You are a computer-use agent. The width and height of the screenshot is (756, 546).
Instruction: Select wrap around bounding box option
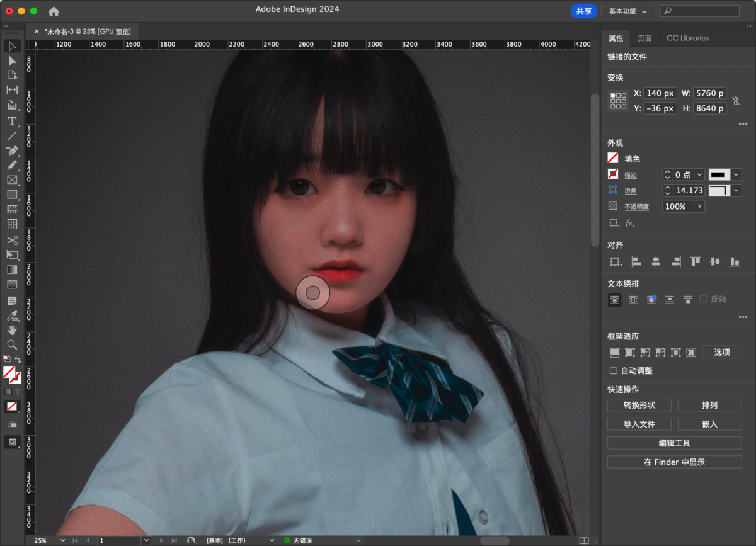[x=633, y=300]
